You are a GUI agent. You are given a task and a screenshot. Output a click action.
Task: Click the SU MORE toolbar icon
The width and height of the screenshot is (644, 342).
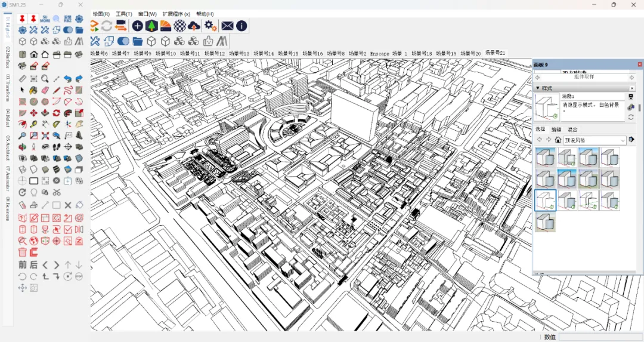[45, 19]
